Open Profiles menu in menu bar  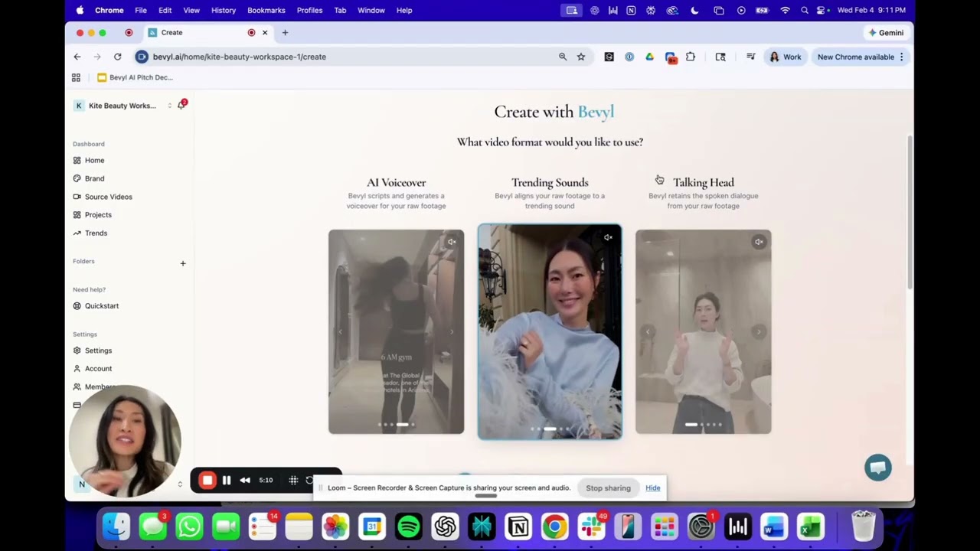click(309, 10)
